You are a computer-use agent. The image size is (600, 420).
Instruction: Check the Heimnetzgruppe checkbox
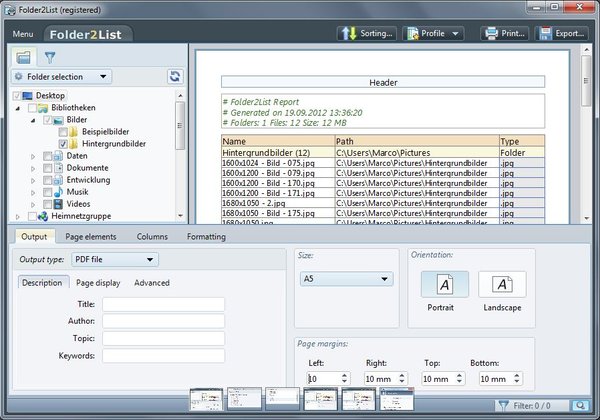pos(33,217)
